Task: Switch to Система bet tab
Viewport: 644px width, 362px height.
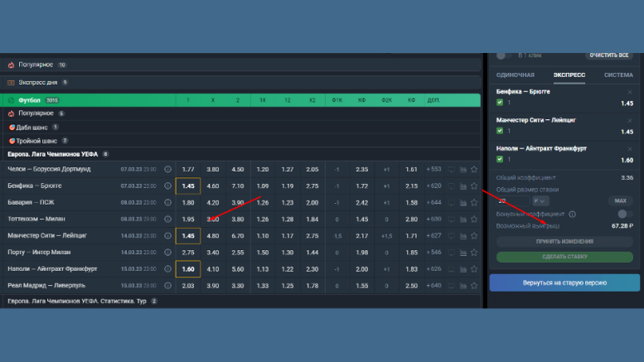Action: (x=617, y=75)
